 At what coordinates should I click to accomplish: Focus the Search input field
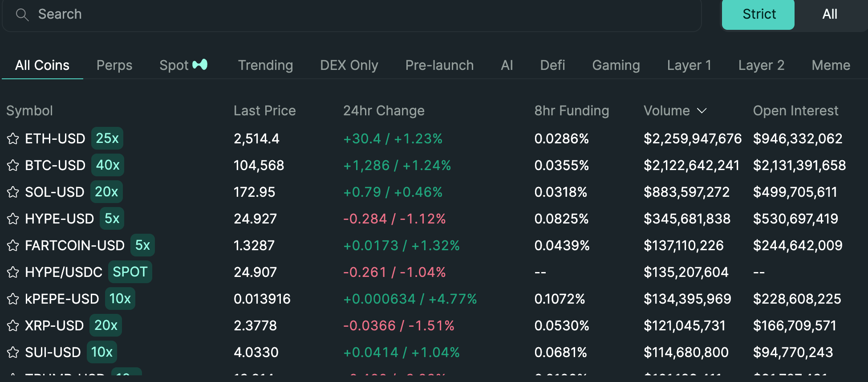[352, 15]
